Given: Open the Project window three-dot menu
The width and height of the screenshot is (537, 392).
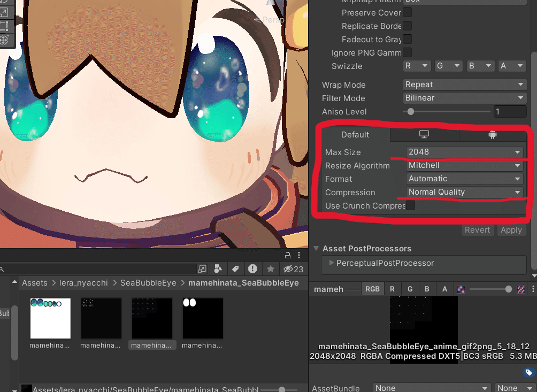Looking at the screenshot, I should click(x=299, y=255).
